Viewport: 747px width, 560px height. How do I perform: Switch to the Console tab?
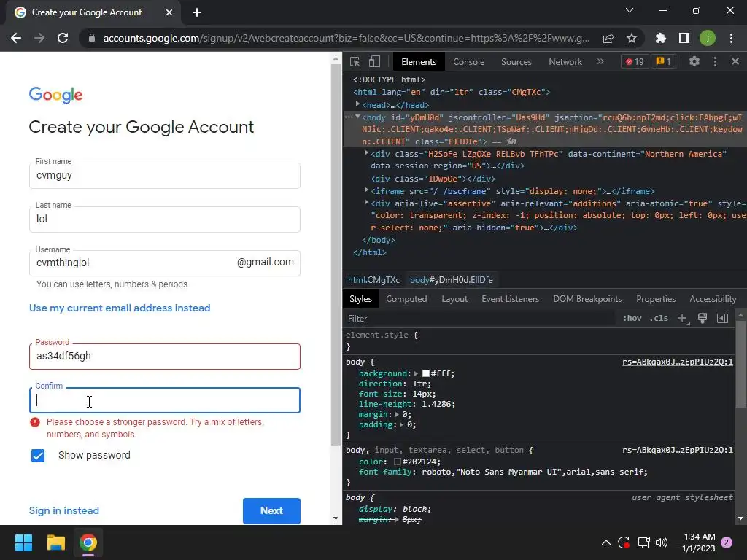tap(469, 62)
